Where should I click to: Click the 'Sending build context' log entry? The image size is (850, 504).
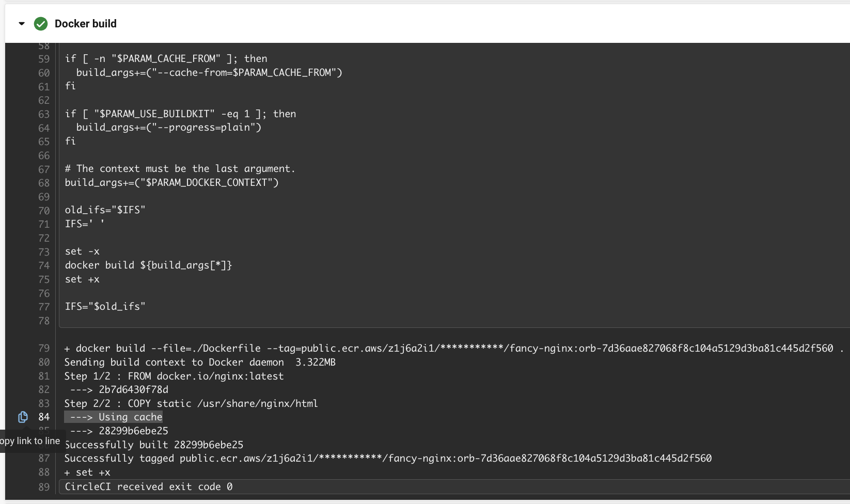click(x=199, y=363)
